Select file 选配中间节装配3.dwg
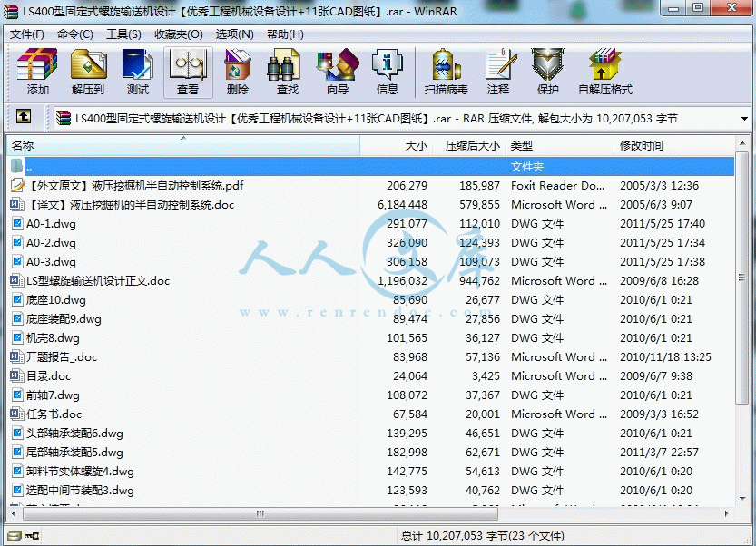The height and width of the screenshot is (546, 756). coord(80,490)
